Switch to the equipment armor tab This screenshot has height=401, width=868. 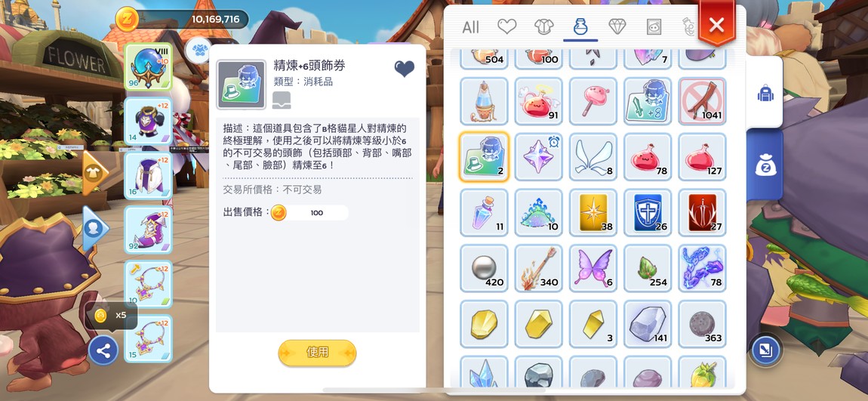pos(543,26)
